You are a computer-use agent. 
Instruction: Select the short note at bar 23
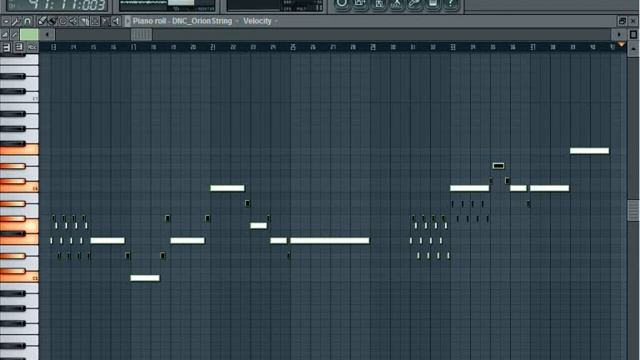tap(258, 225)
